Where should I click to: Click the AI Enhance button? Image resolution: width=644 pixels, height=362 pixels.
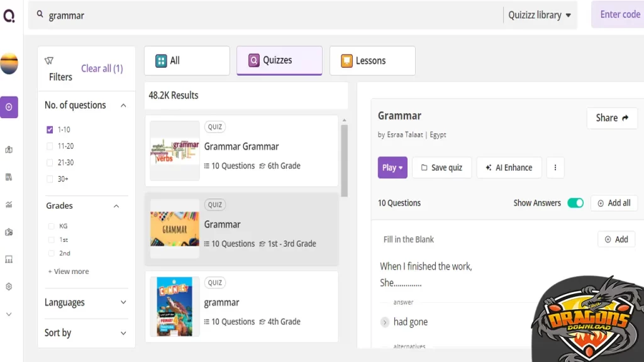pyautogui.click(x=509, y=167)
